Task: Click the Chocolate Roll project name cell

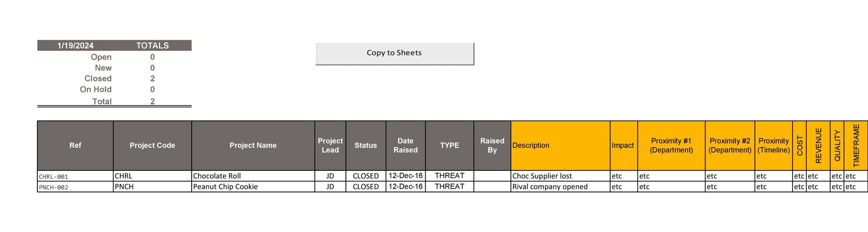Action: (253, 176)
